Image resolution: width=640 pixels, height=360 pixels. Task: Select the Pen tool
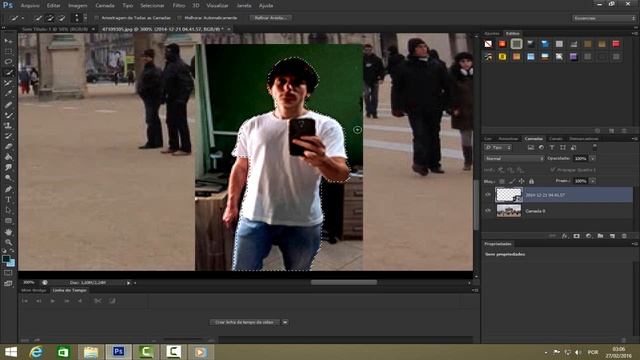[x=8, y=189]
